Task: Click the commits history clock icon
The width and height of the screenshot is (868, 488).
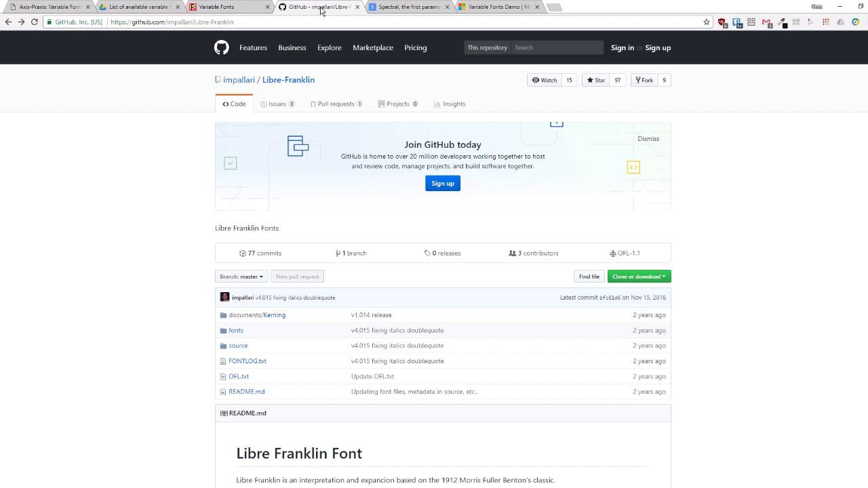Action: point(243,253)
